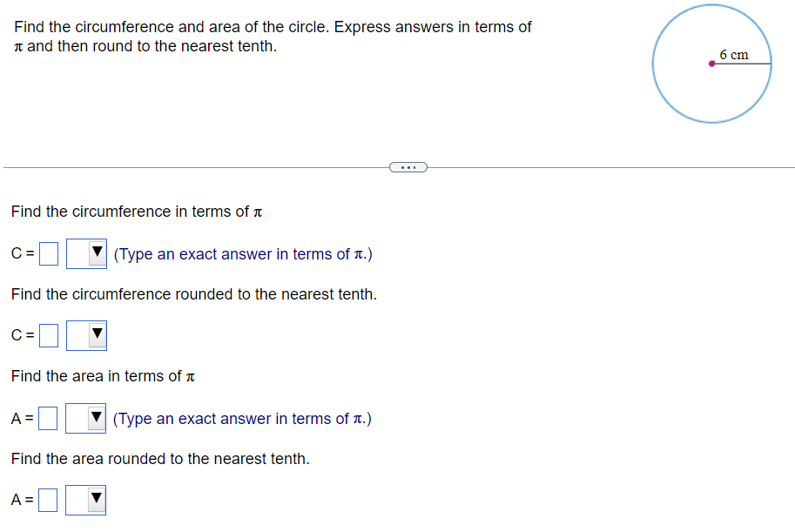Screen dimensions: 795x532
Task: Click the exact circumference answer box
Action: click(x=48, y=253)
